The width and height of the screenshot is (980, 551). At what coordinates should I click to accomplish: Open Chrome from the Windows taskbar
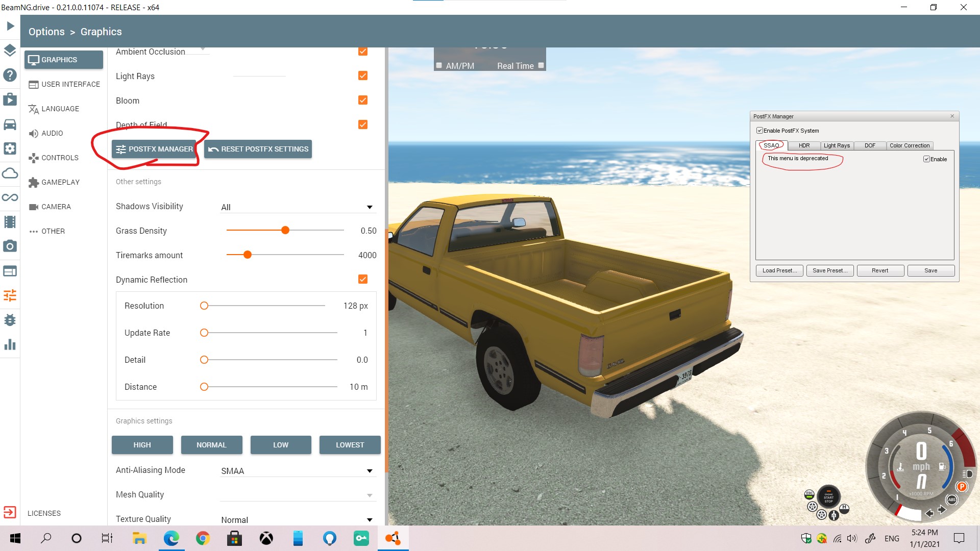(203, 538)
